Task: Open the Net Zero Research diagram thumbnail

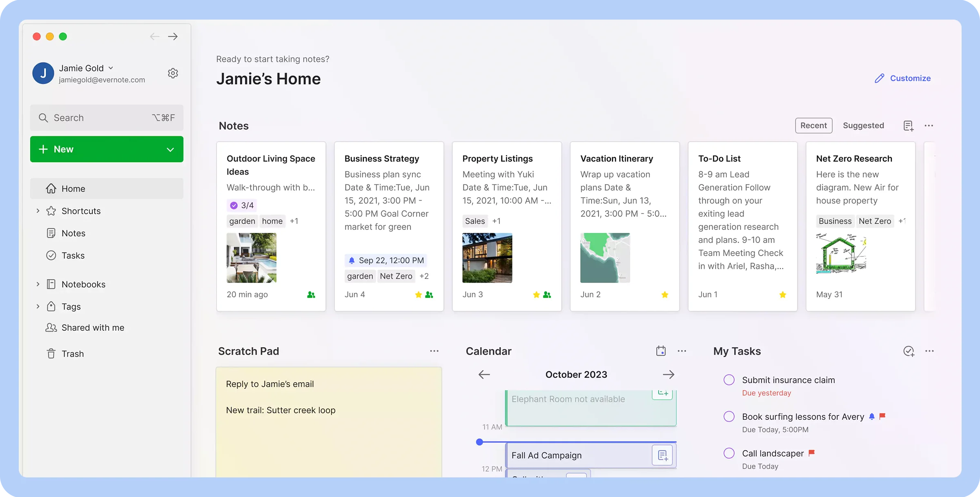Action: pos(841,253)
